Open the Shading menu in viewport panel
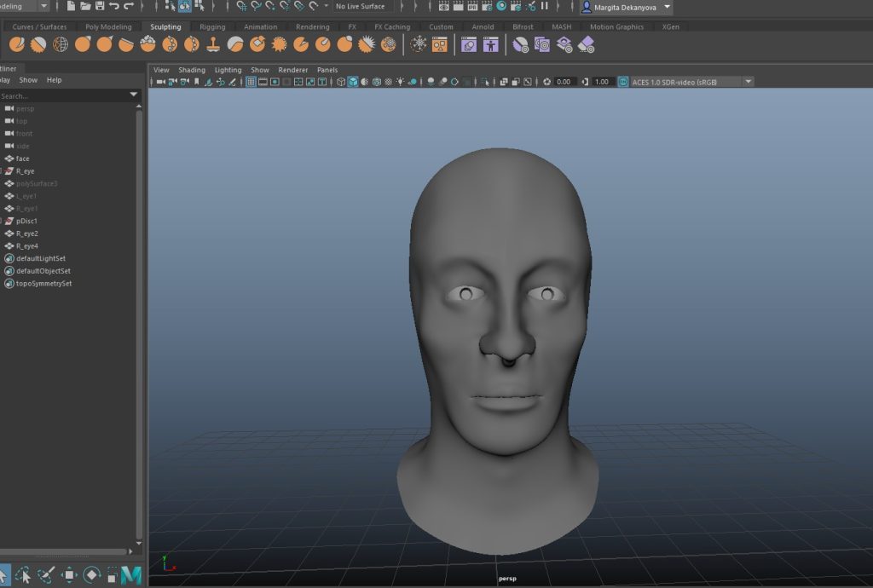873x588 pixels. [191, 70]
